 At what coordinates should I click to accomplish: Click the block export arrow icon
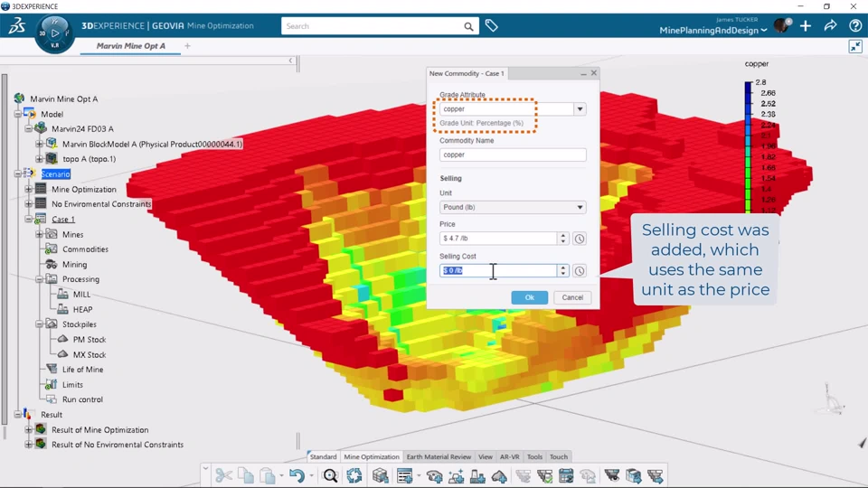pos(633,475)
